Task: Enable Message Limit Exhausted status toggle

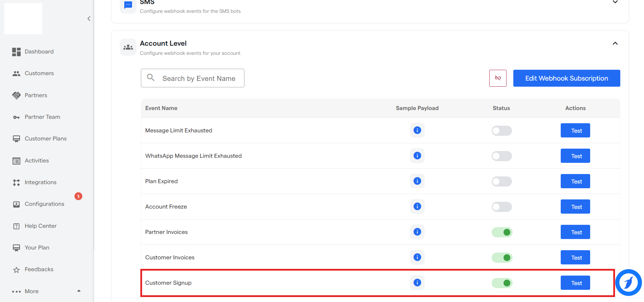Action: [501, 131]
